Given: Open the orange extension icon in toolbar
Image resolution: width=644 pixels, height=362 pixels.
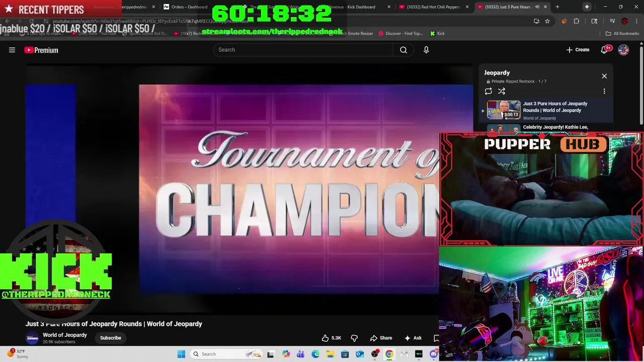Looking at the screenshot, I should coord(563,21).
